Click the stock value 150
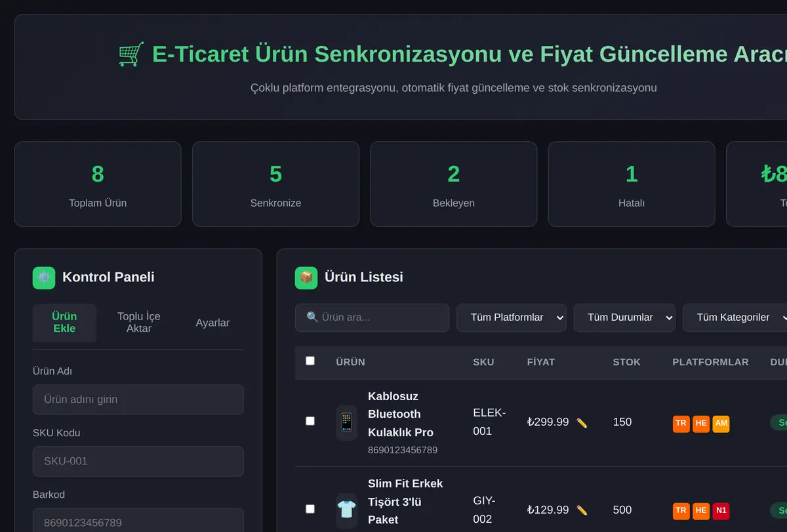 click(622, 422)
